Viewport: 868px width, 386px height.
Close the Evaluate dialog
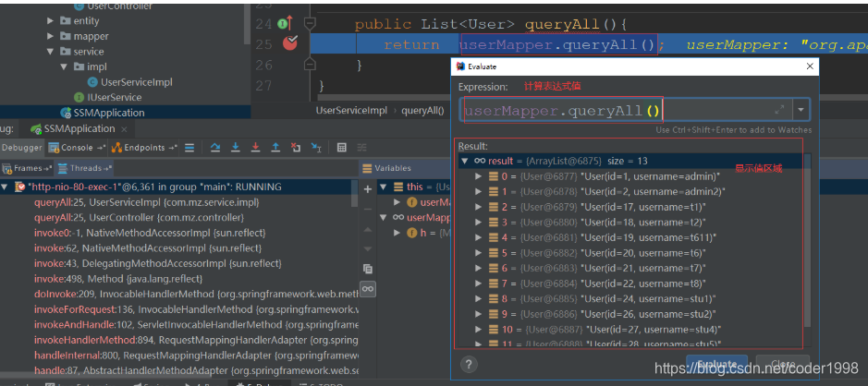coord(810,66)
